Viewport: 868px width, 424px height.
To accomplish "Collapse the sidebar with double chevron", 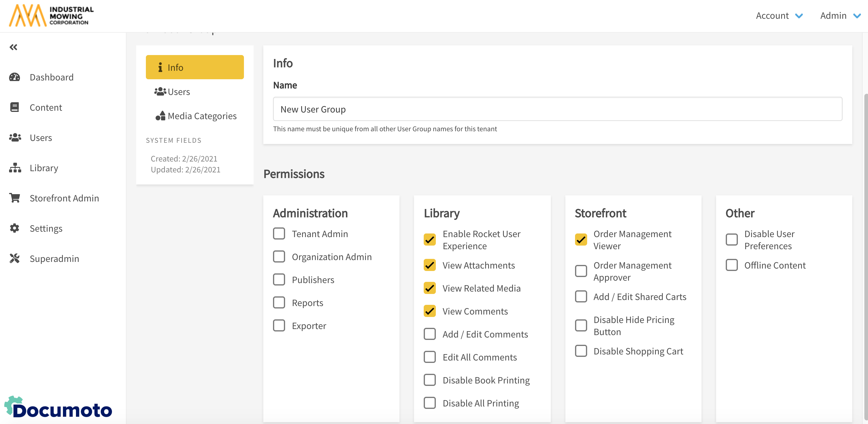I will coord(14,47).
